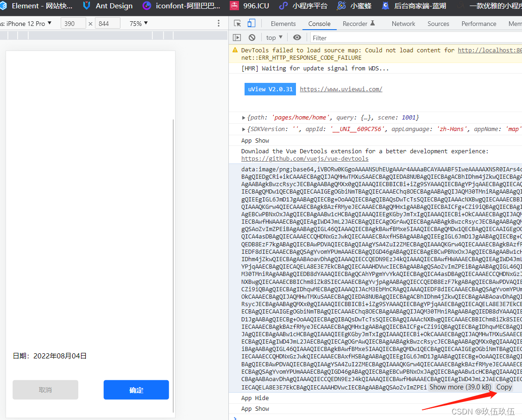Click the 'App Hide' log line
This screenshot has width=522, height=420.
coord(255,398)
